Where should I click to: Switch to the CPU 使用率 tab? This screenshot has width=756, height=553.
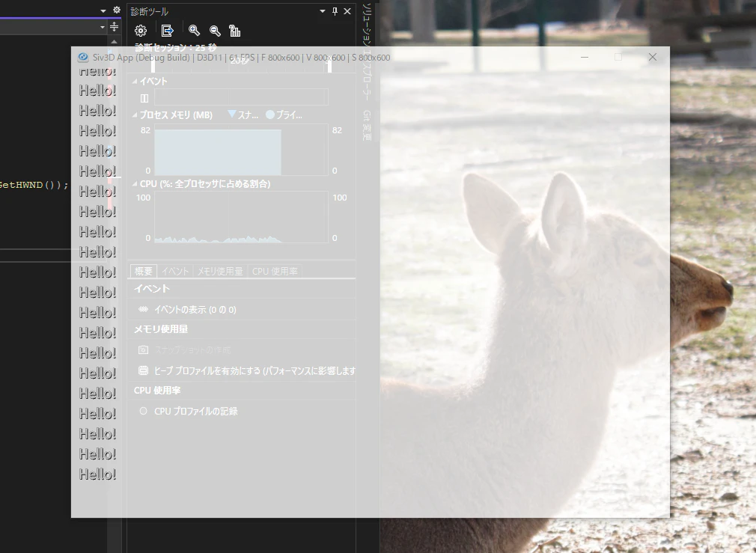click(x=275, y=271)
